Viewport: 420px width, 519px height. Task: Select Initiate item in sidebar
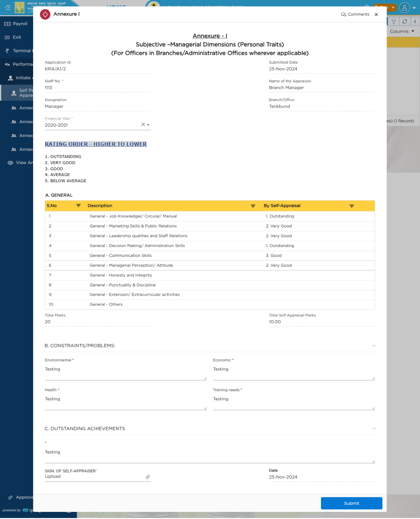coord(17,78)
